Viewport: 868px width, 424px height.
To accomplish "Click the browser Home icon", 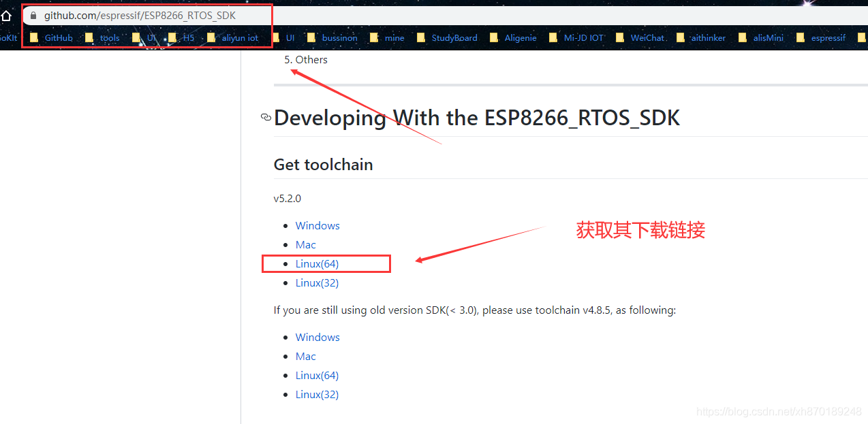I will (x=5, y=16).
